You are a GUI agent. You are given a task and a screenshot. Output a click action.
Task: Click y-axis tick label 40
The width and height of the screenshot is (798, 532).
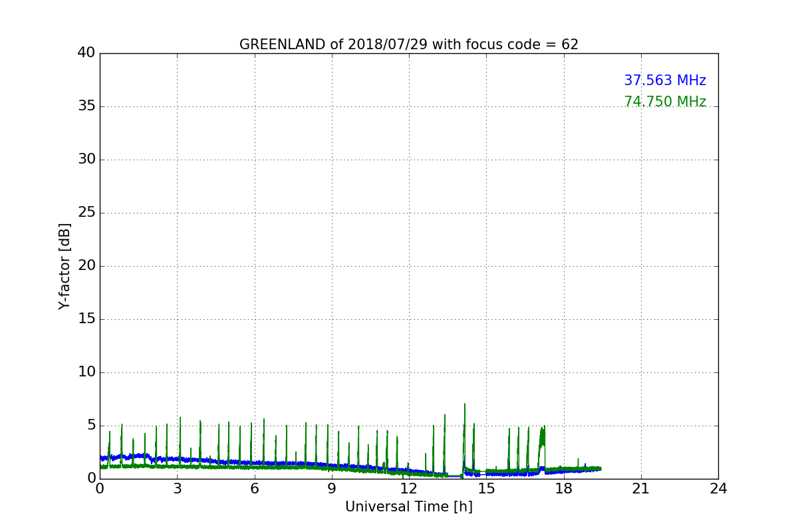pos(86,53)
